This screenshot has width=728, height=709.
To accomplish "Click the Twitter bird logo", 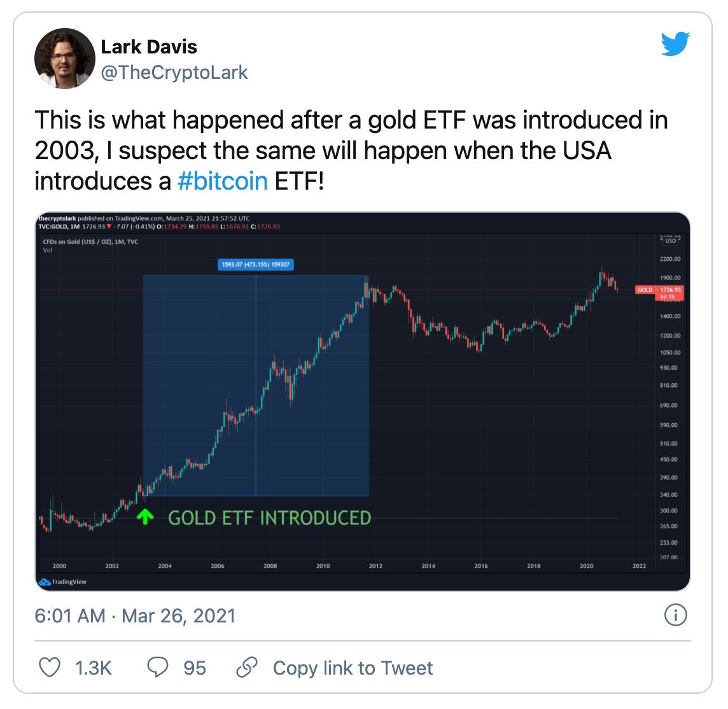I will coord(675,45).
